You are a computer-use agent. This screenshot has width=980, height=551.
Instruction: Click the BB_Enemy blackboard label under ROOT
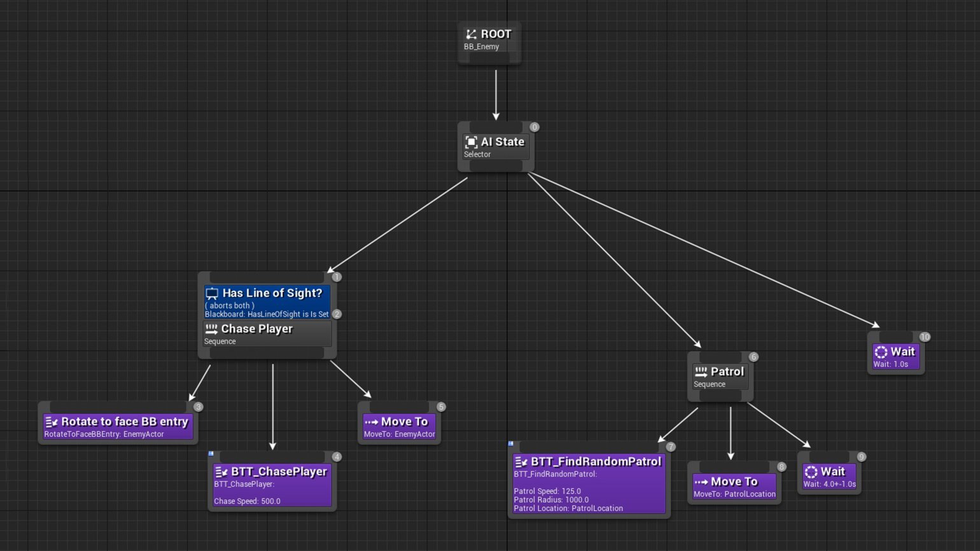click(x=481, y=47)
